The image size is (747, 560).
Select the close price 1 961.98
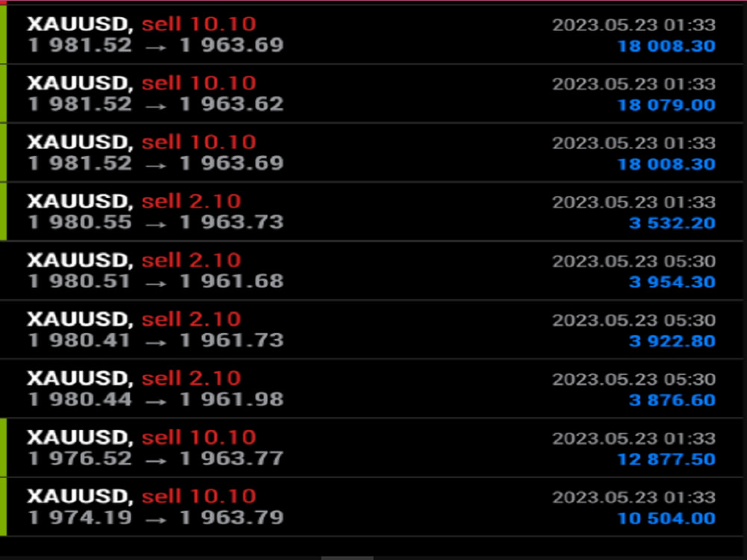[232, 399]
